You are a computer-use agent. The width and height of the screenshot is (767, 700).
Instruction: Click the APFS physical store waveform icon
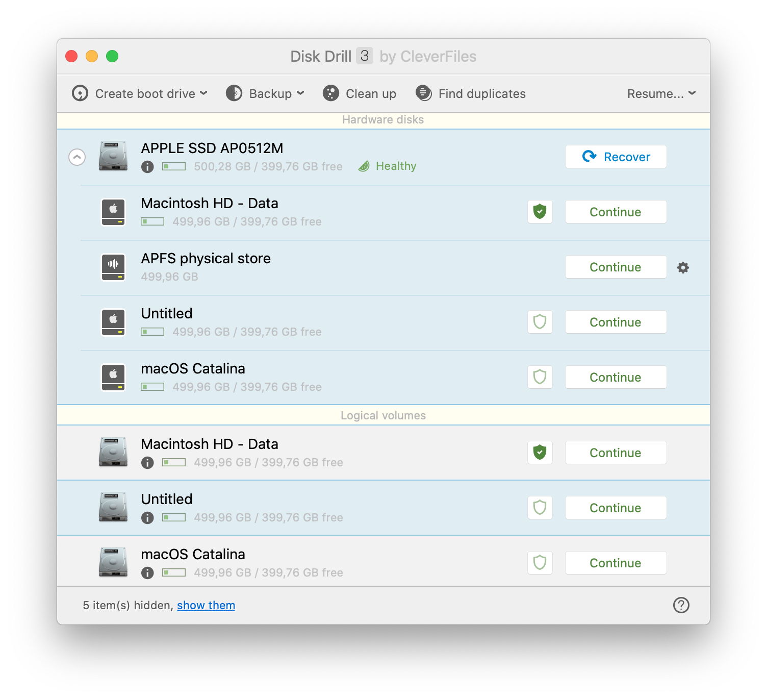point(113,267)
